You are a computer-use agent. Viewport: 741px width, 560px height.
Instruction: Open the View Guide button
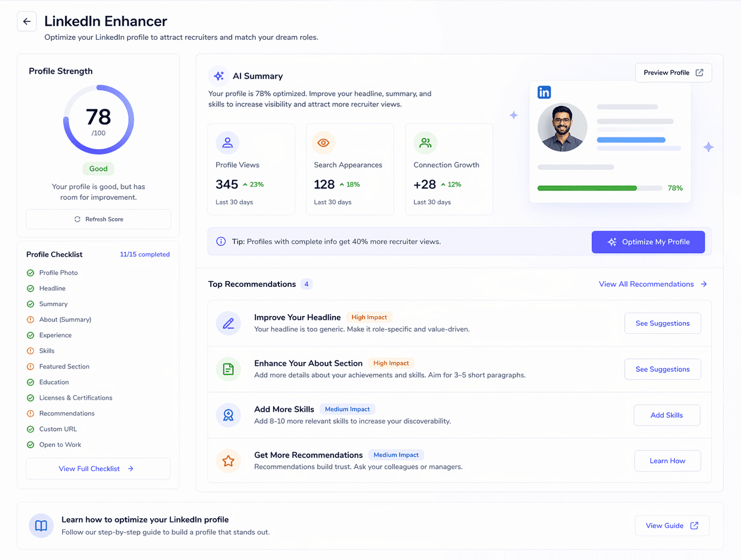(672, 526)
